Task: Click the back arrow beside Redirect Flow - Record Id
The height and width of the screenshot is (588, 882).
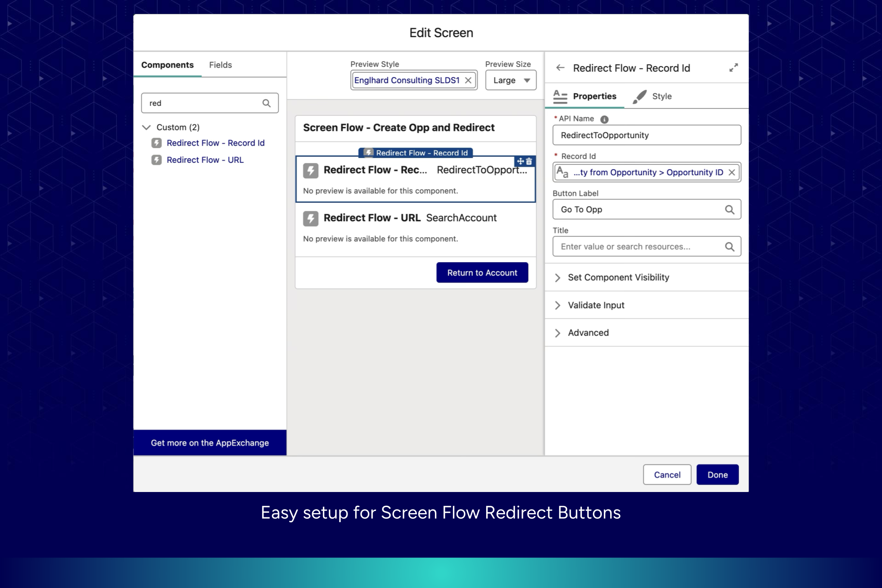Action: [x=560, y=68]
